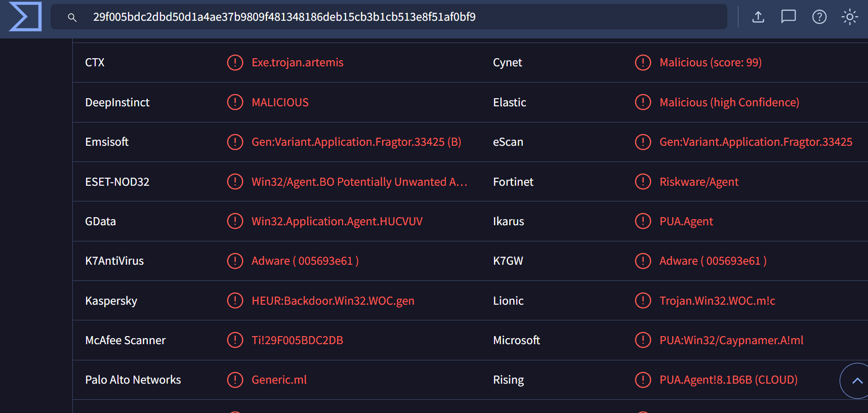Click the Trojan.Win32.WOC.m!c detection
Screen dimensions: 868x413
click(718, 301)
